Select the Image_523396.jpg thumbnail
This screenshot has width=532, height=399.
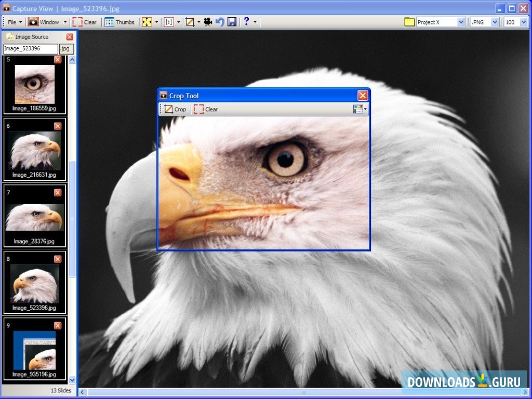click(x=35, y=284)
